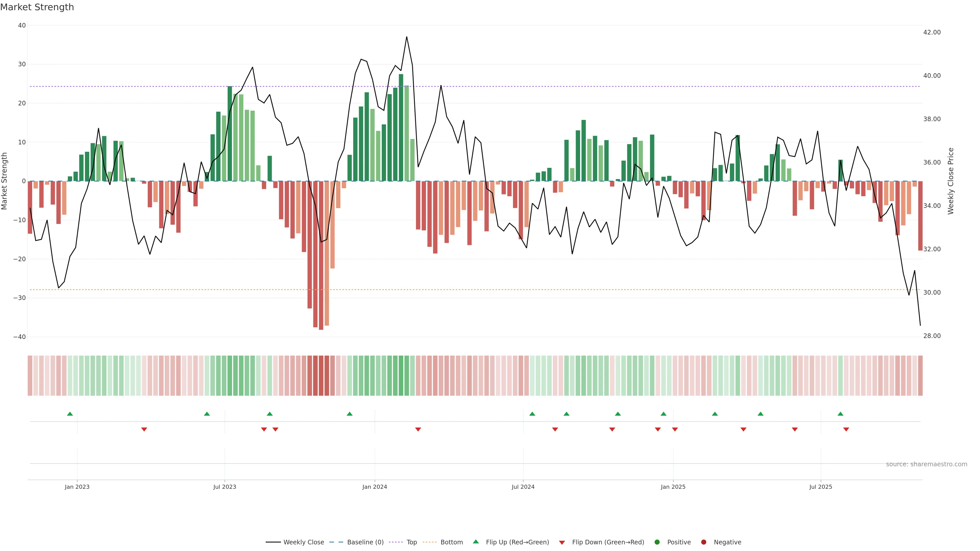Select the rightmost green flip-up triangle marker

click(x=840, y=414)
